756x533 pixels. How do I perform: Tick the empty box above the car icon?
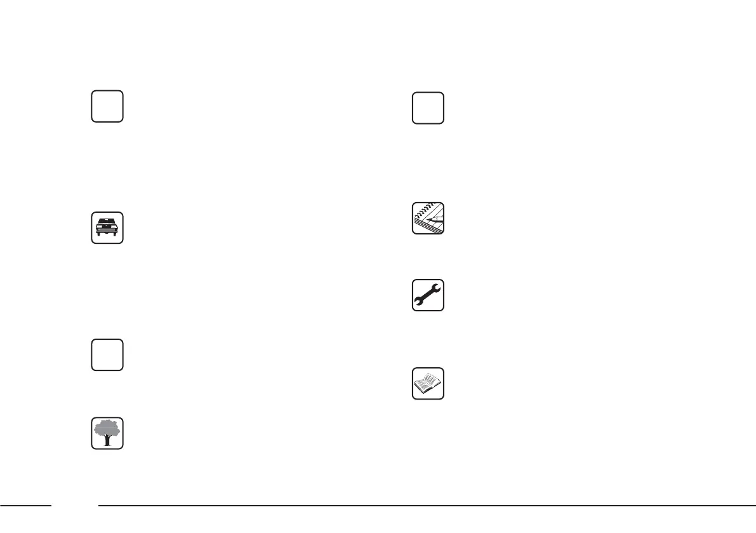[x=107, y=106]
